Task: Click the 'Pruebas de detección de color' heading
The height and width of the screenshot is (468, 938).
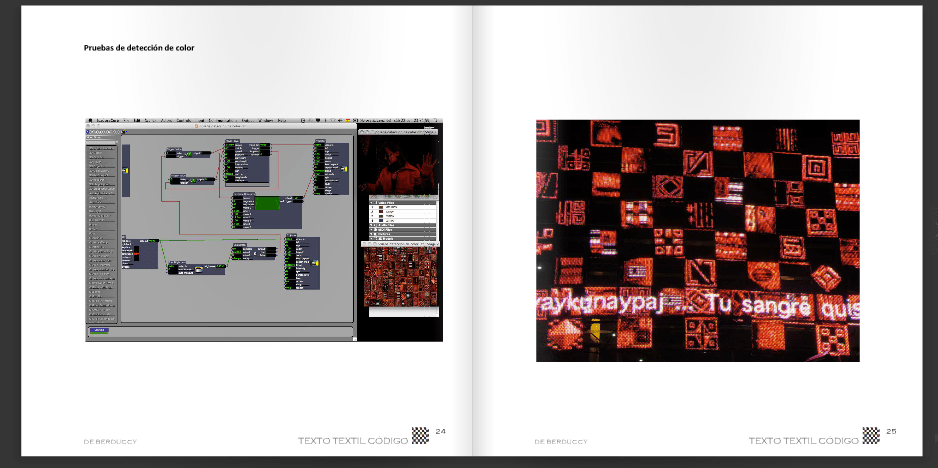Action: coord(139,48)
